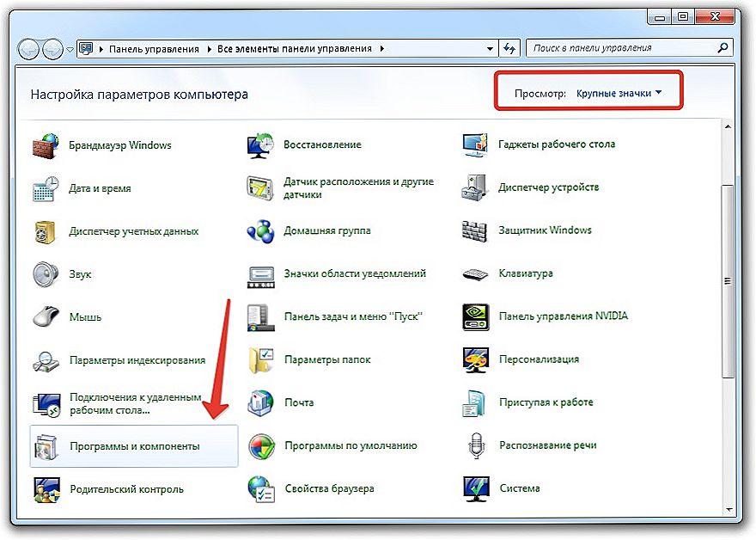Viewport: 756px width, 540px height.
Task: Open the Почта link text
Action: tap(299, 402)
